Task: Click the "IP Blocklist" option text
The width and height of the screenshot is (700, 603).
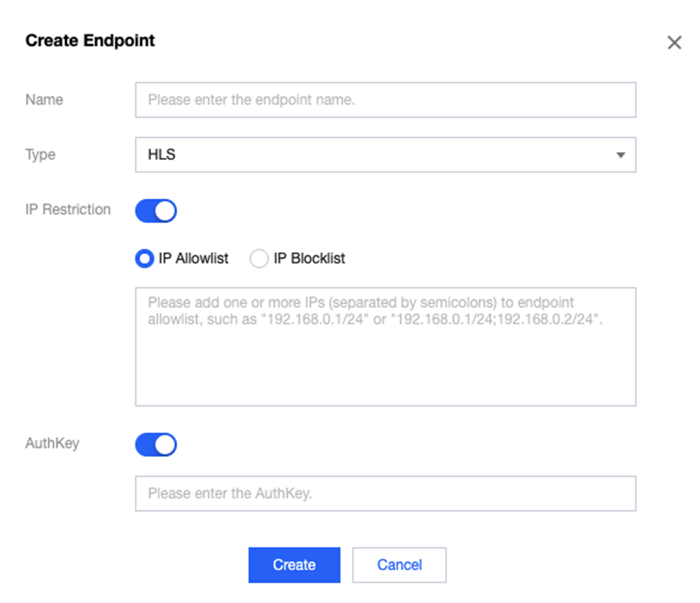Action: click(x=309, y=259)
